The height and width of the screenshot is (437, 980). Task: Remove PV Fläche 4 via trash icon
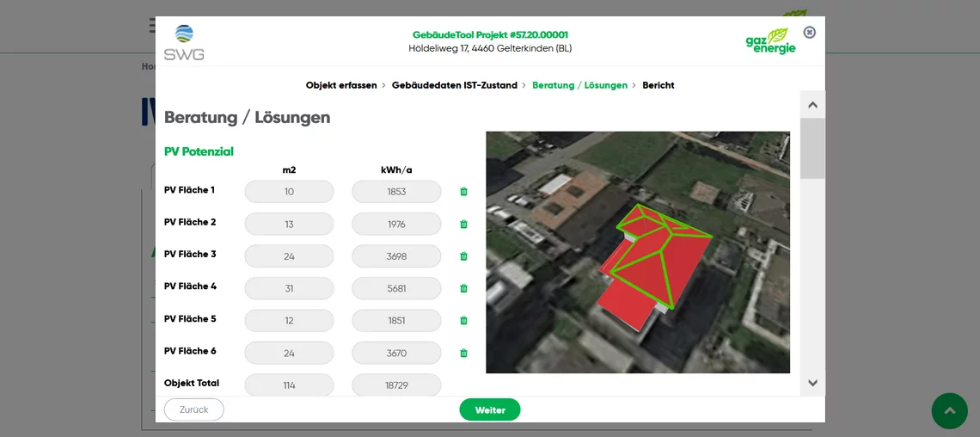[x=463, y=288]
